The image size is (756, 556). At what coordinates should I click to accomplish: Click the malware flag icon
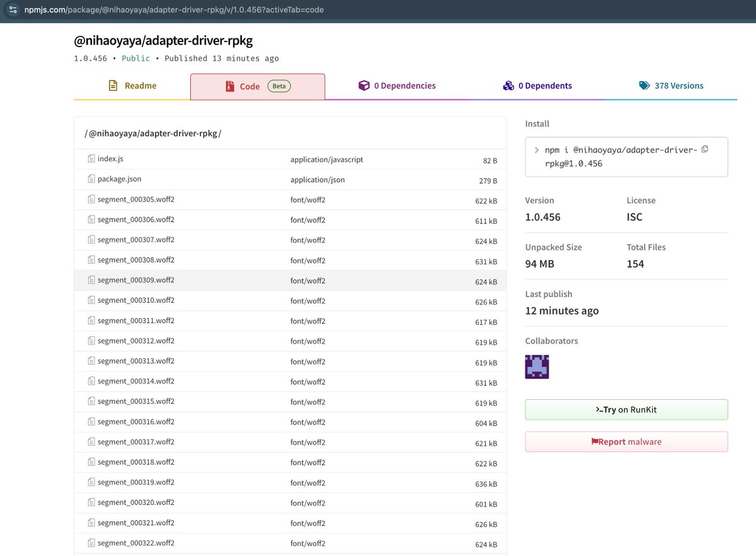pos(594,441)
